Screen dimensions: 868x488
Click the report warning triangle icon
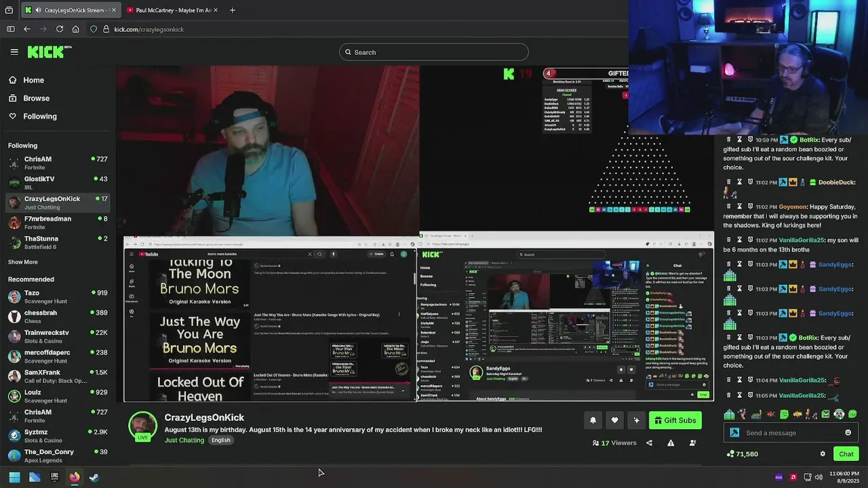click(x=671, y=443)
